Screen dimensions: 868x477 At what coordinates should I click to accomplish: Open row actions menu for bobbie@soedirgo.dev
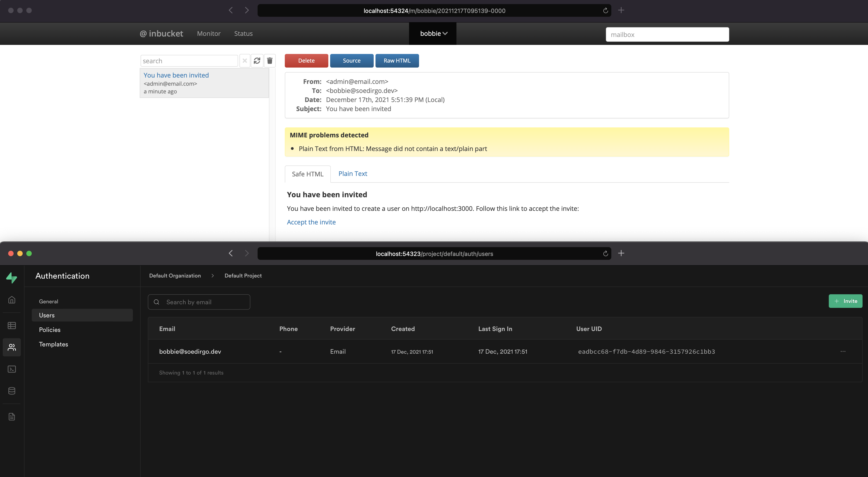(843, 351)
